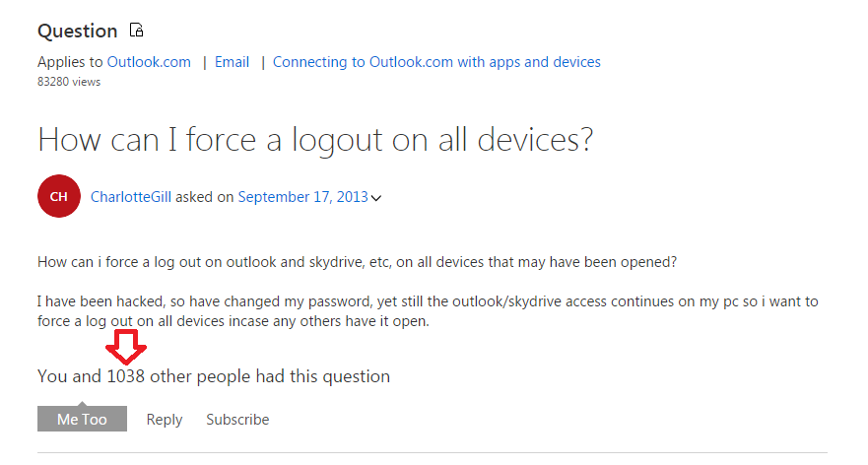Toggle the Me Too button
The height and width of the screenshot is (465, 868).
click(x=82, y=419)
